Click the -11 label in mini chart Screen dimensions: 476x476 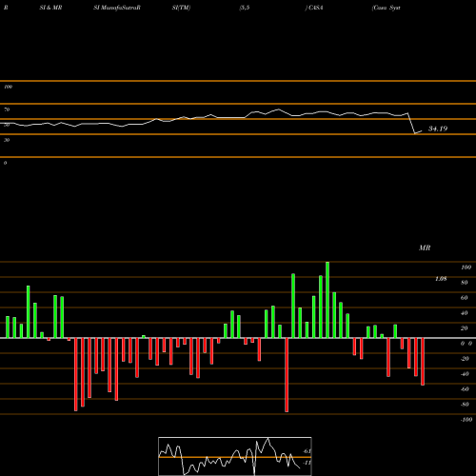307,463
